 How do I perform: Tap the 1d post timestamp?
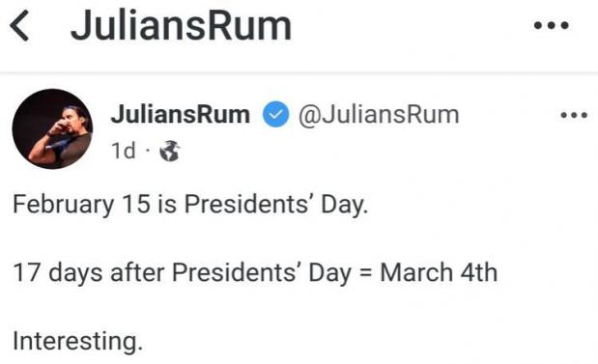click(124, 151)
